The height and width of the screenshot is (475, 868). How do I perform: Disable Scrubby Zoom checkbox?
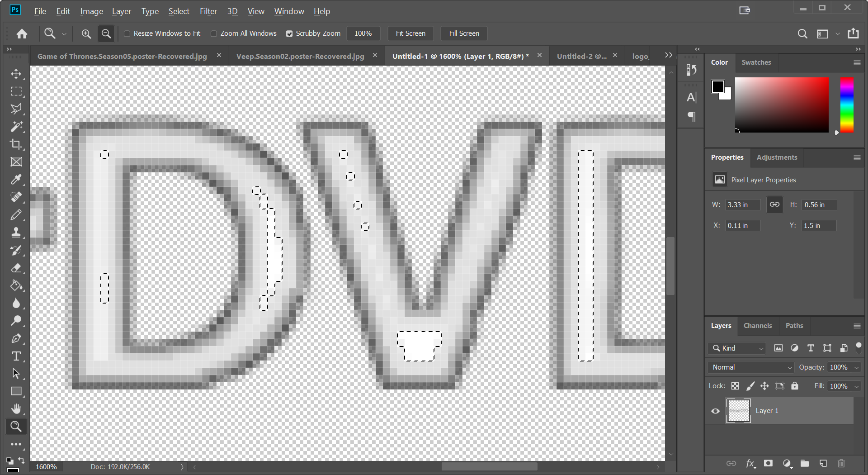pyautogui.click(x=289, y=33)
